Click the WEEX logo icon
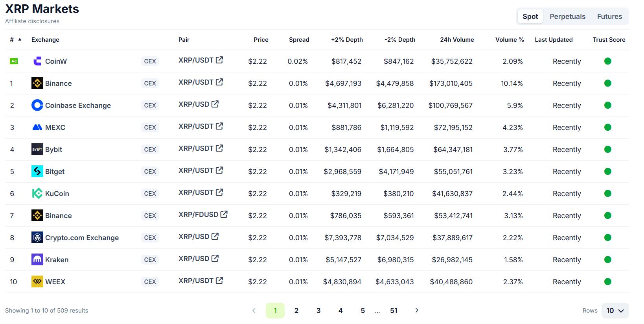This screenshot has height=324, width=644. click(x=37, y=281)
